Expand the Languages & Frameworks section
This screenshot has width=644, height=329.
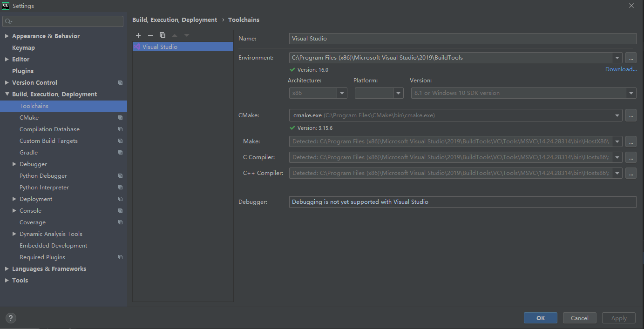[x=7, y=269]
